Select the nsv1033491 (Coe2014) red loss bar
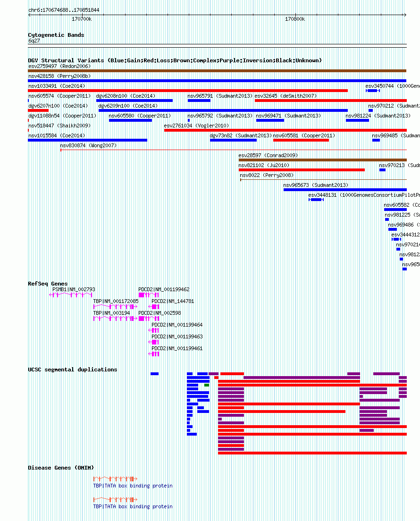The image size is (420, 521). pos(188,91)
